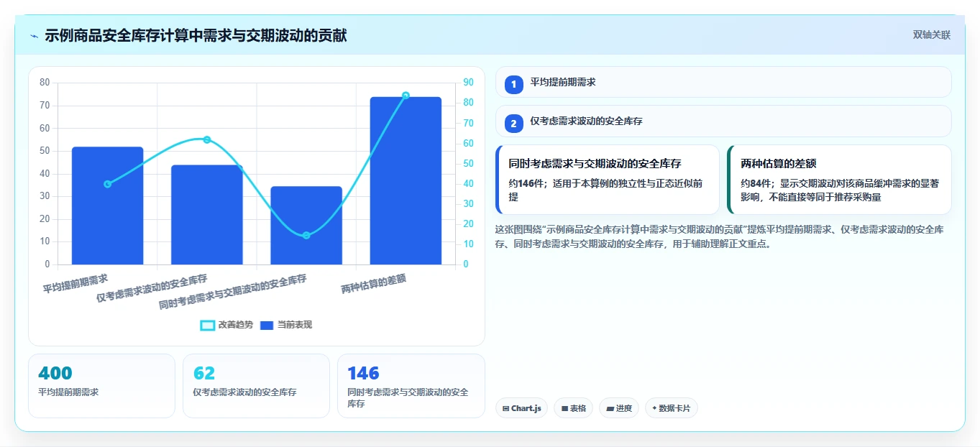This screenshot has height=447, width=980.
Task: Click number badge 2
Action: pos(513,124)
